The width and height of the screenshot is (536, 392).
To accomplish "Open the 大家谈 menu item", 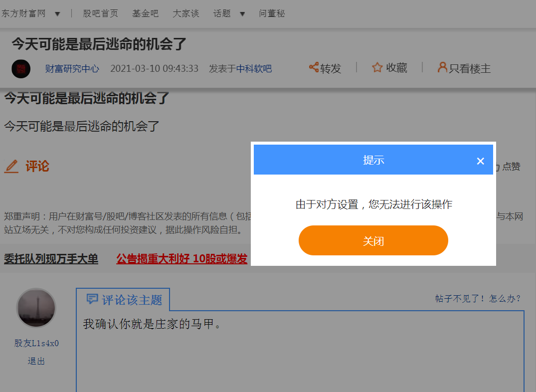I will click(x=185, y=13).
